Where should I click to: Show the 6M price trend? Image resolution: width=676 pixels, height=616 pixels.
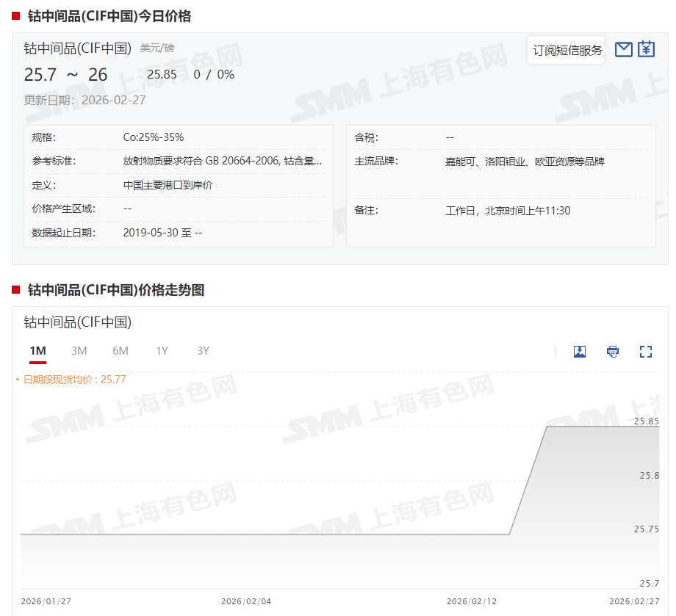(x=121, y=351)
